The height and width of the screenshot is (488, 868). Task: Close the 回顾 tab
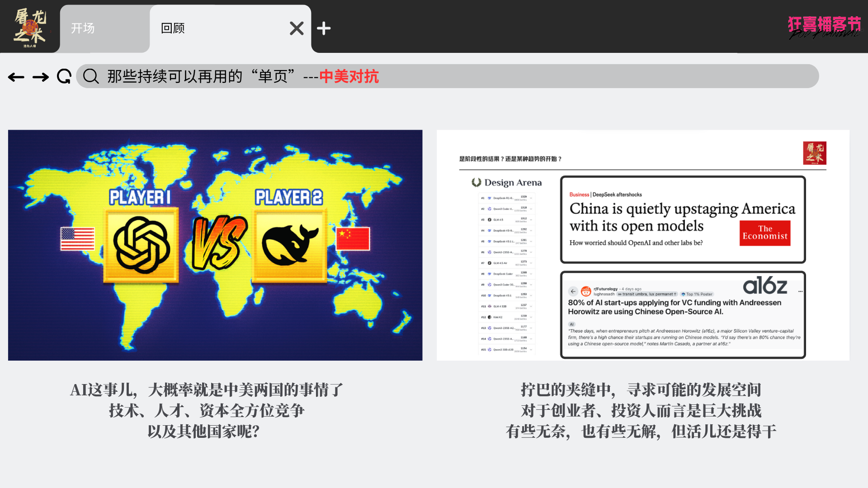(x=297, y=28)
